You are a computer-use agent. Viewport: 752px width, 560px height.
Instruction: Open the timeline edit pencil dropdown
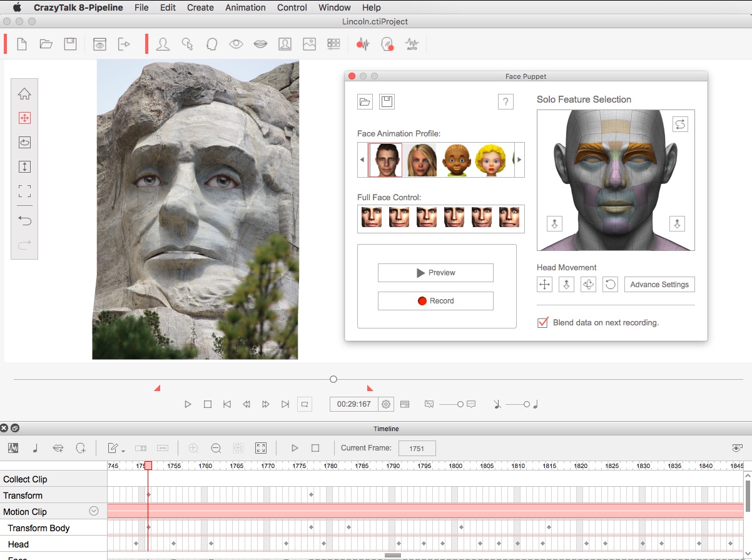116,448
